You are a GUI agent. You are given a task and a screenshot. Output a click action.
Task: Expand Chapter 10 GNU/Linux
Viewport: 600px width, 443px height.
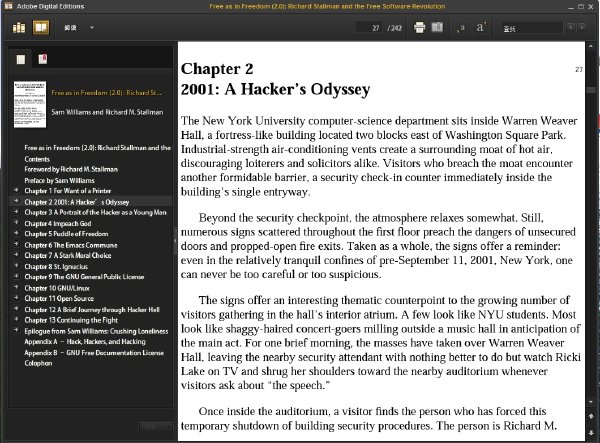click(x=16, y=287)
